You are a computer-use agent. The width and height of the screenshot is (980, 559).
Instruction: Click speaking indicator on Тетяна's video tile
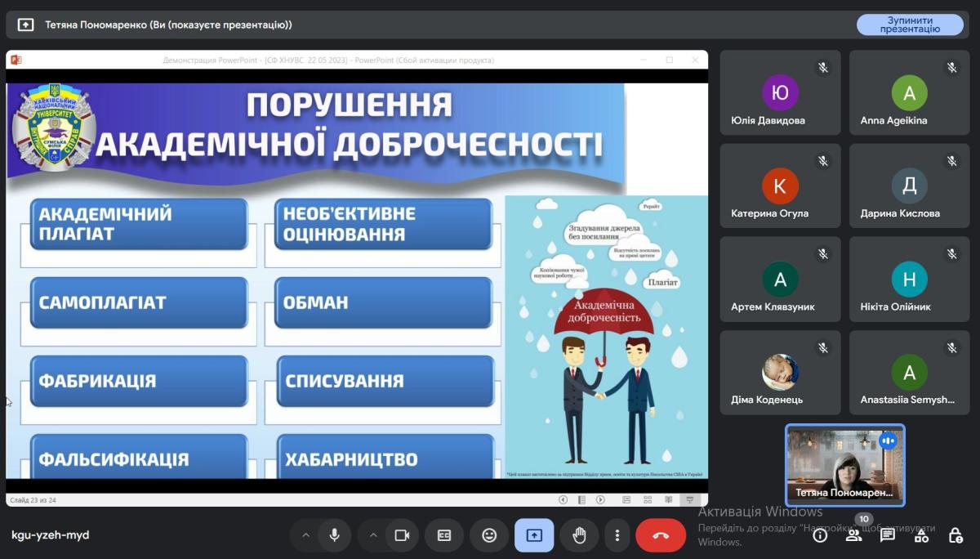(888, 440)
